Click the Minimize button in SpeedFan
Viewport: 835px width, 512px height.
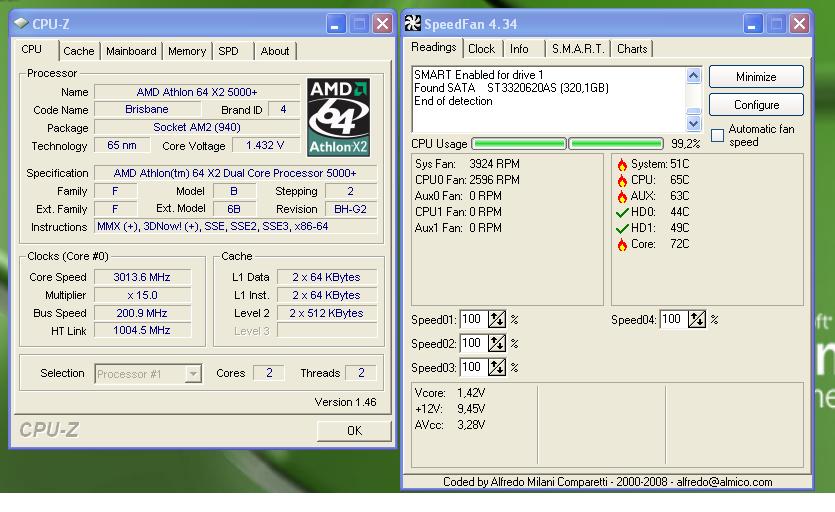[x=756, y=77]
